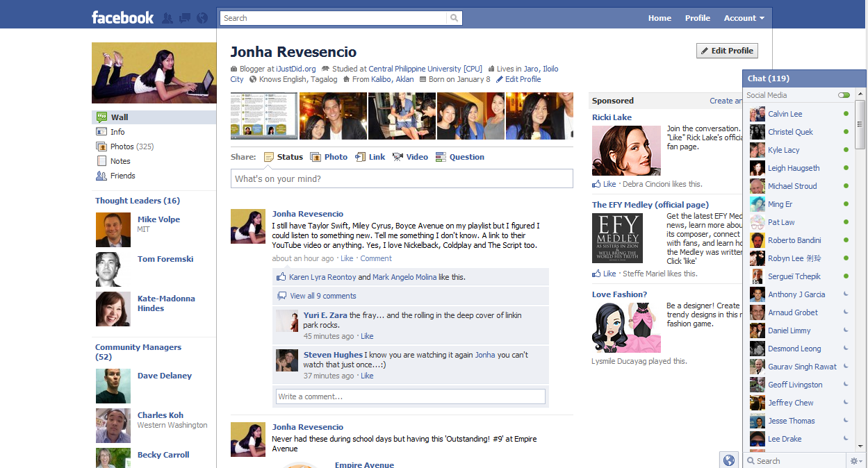Click into Write a comment field
The height and width of the screenshot is (468, 868).
[410, 396]
